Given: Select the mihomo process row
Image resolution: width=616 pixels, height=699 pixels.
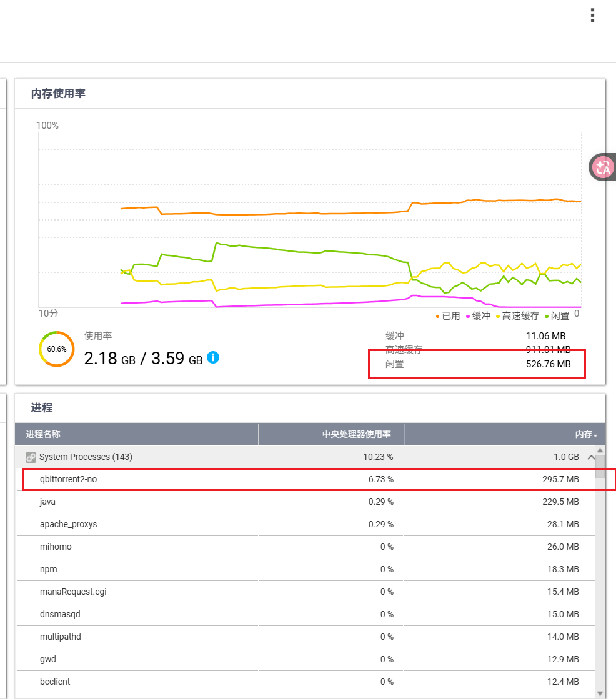Looking at the screenshot, I should 56,547.
